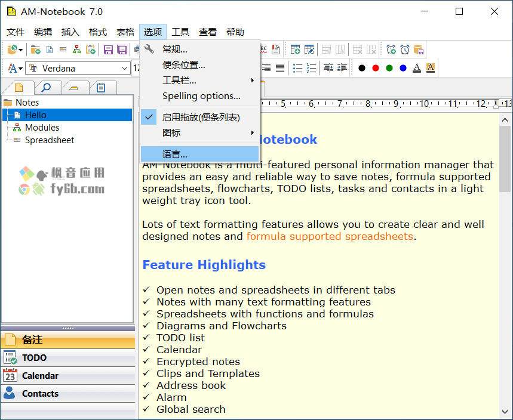The height and width of the screenshot is (420, 513).
Task: Open the 工具 menu
Action: (x=180, y=32)
